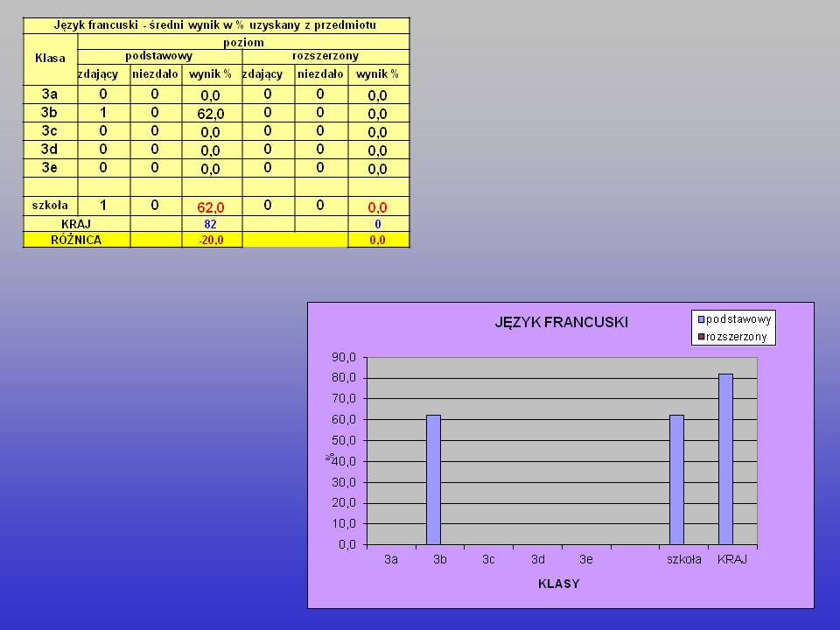Click the chart title 'JĘZYK FRANCUSKI'

(x=561, y=323)
